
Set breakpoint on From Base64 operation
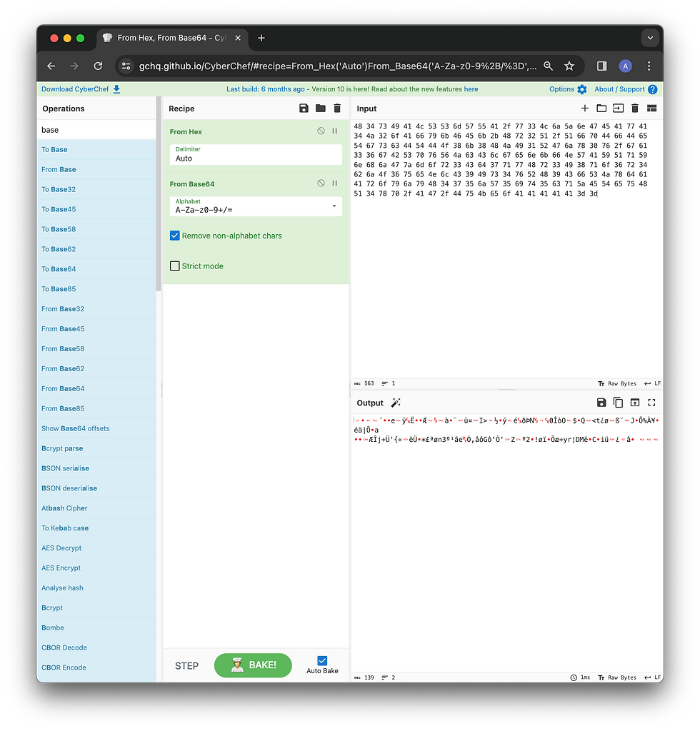click(335, 183)
